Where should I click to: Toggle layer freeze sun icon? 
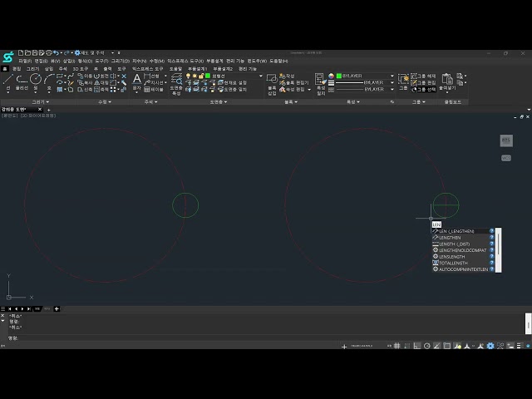[x=195, y=76]
